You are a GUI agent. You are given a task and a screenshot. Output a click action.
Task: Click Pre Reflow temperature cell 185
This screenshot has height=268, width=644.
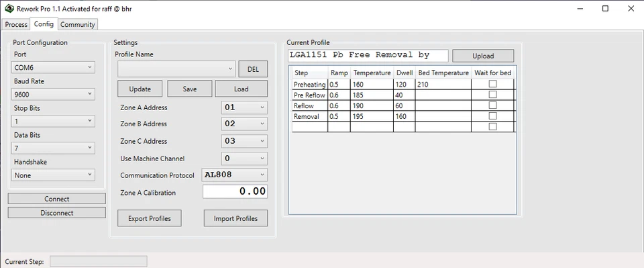pos(372,95)
